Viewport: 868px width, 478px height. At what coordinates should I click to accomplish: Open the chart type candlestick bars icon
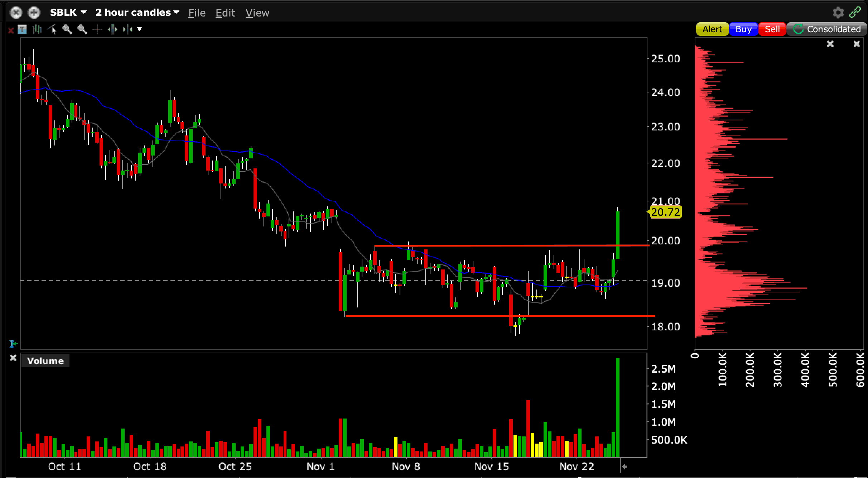(37, 29)
